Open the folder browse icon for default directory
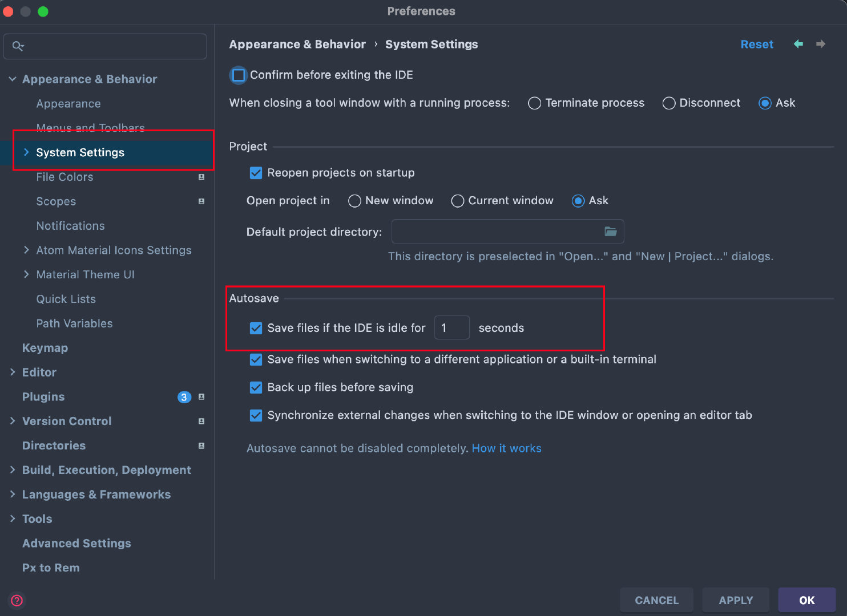 611,232
